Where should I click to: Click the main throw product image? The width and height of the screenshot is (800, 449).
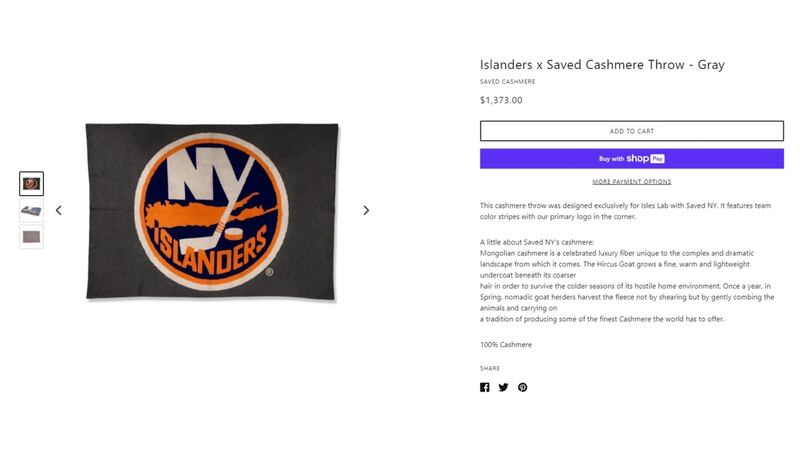point(212,210)
